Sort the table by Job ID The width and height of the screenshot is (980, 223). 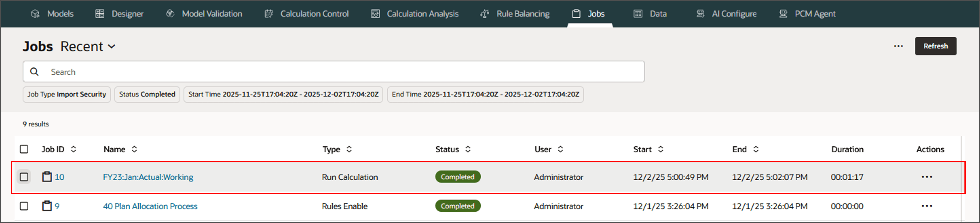point(74,149)
